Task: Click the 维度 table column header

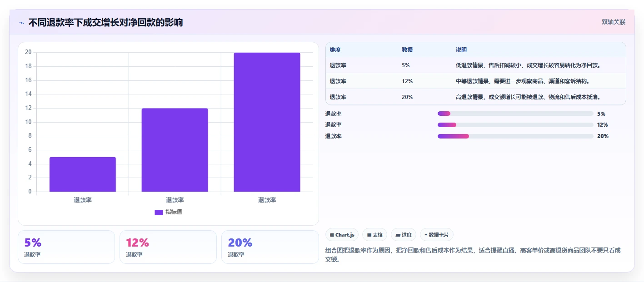Action: 335,50
